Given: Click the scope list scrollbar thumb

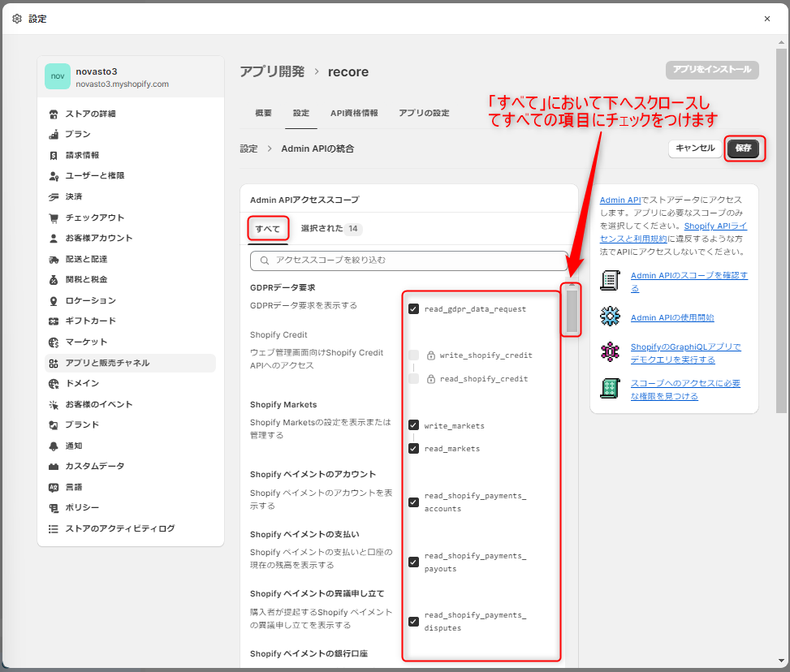Looking at the screenshot, I should [572, 312].
